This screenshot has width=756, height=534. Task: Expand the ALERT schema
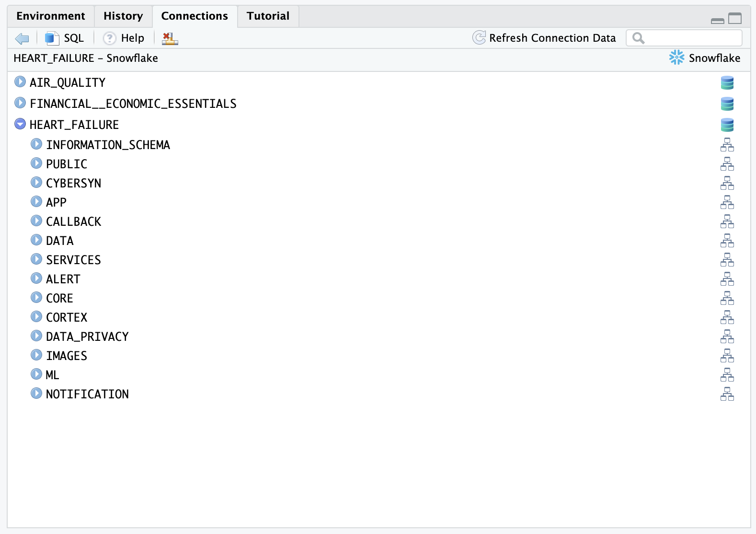pos(36,278)
